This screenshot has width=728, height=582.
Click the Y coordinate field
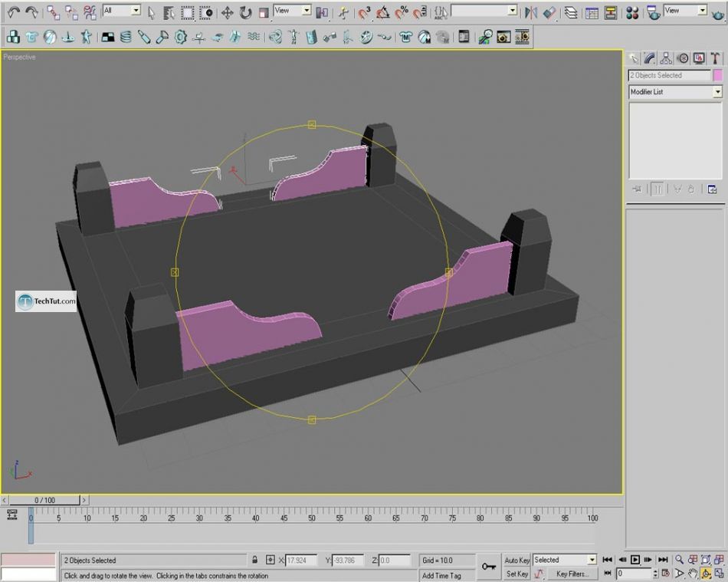click(348, 561)
